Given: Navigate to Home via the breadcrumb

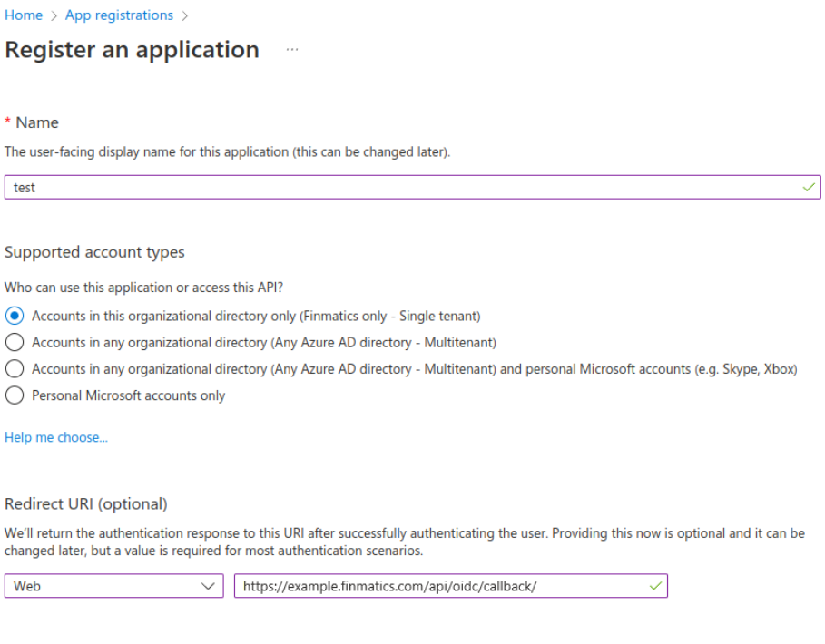Looking at the screenshot, I should pyautogui.click(x=23, y=15).
